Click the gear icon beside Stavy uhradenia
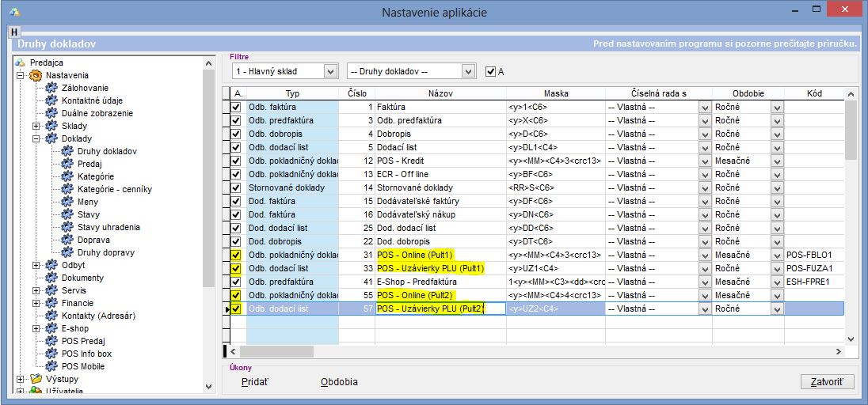Image resolution: width=868 pixels, height=405 pixels. coord(67,227)
